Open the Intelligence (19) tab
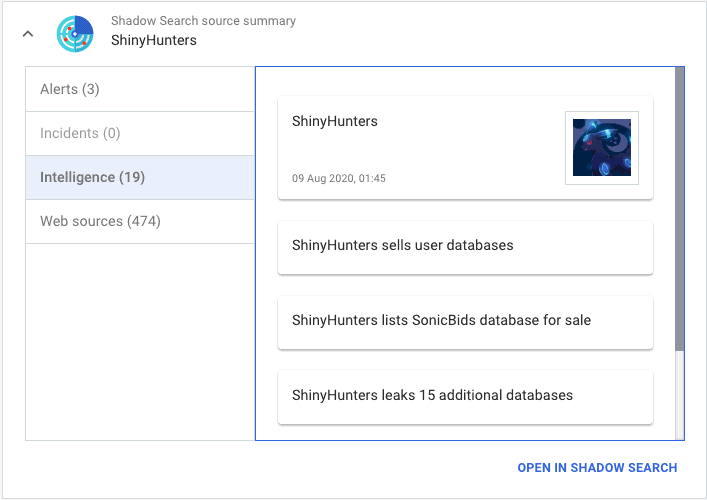The width and height of the screenshot is (707, 500). click(140, 178)
